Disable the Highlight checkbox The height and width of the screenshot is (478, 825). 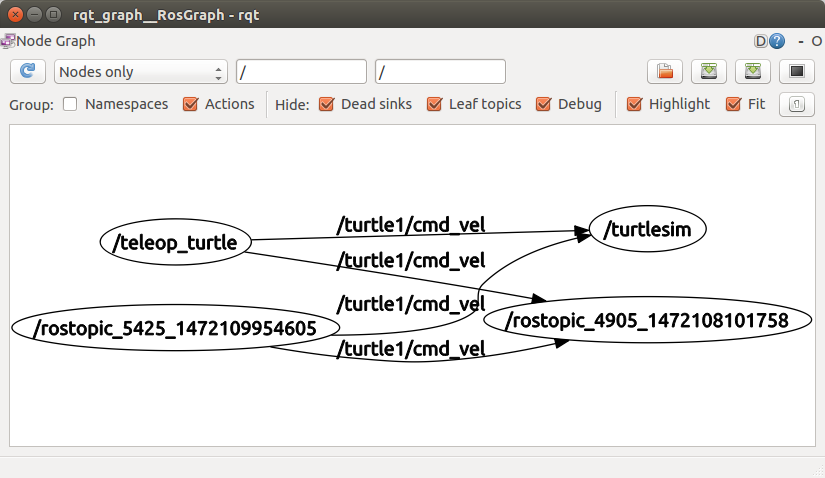pos(634,104)
